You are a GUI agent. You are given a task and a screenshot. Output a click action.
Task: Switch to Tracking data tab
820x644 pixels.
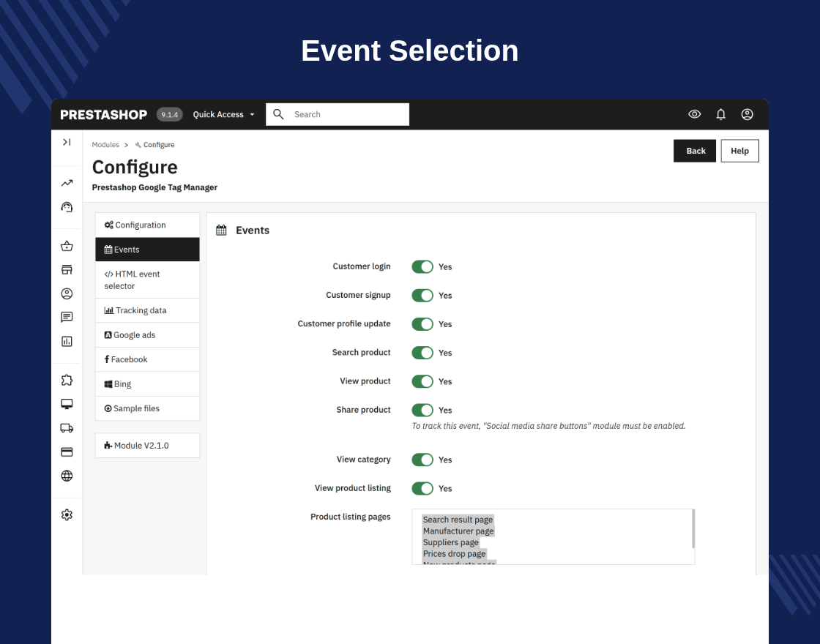pos(147,310)
